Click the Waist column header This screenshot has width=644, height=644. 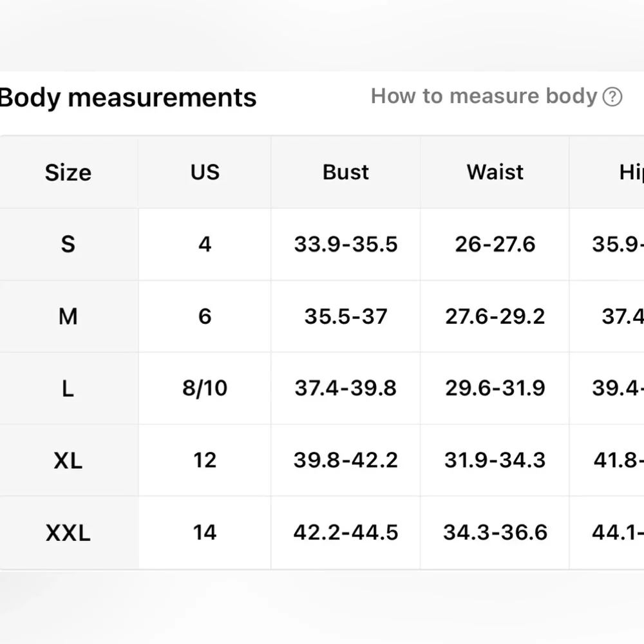(495, 172)
